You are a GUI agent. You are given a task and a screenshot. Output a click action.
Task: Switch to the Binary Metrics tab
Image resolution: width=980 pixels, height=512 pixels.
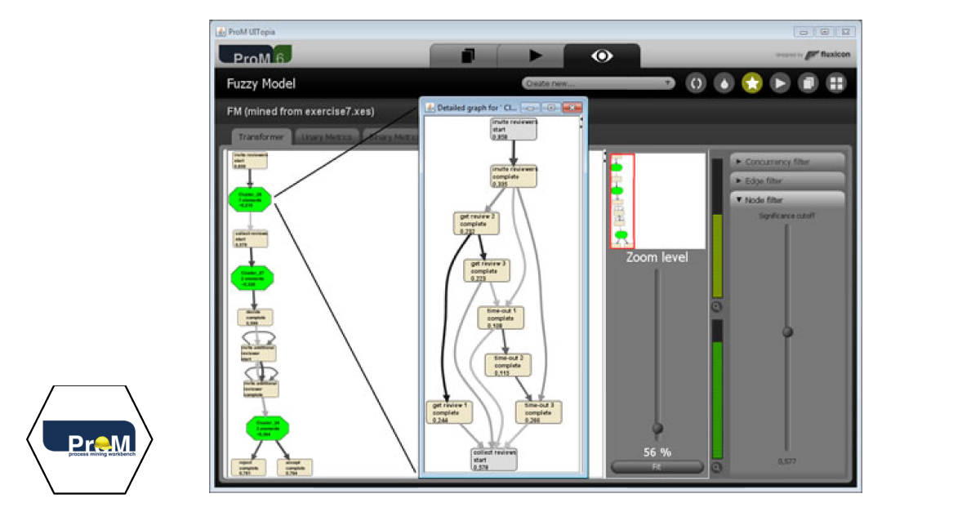click(392, 138)
